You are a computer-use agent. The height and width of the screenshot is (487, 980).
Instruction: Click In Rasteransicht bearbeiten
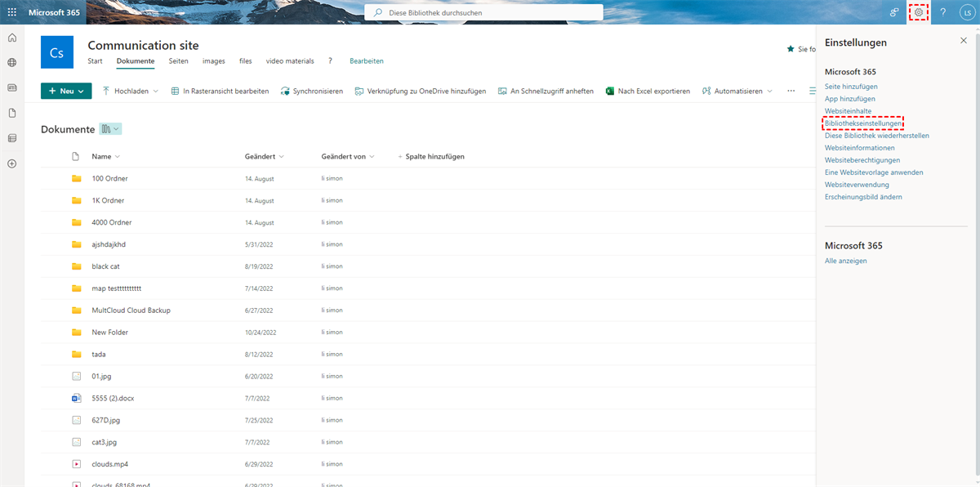coord(220,91)
